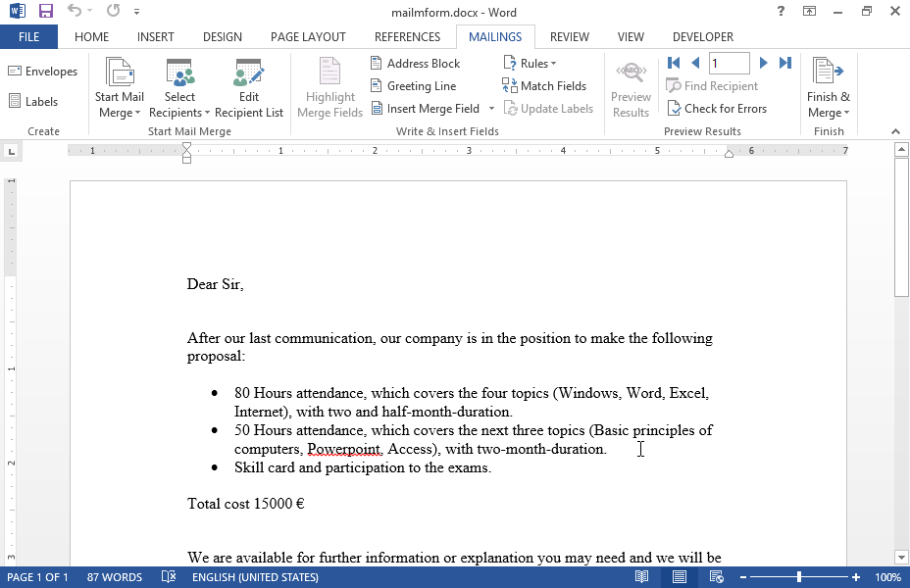Click Check for Errors
910x588 pixels.
point(717,109)
